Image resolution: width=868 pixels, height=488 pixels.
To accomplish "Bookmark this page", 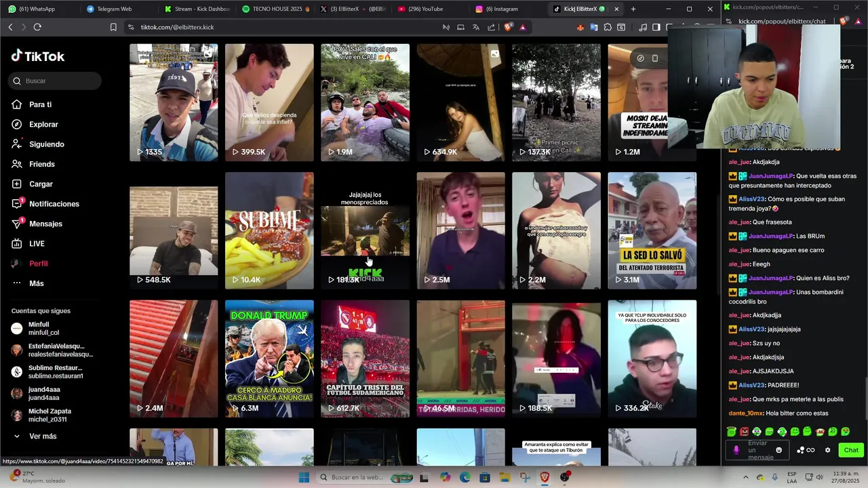I will (x=113, y=27).
